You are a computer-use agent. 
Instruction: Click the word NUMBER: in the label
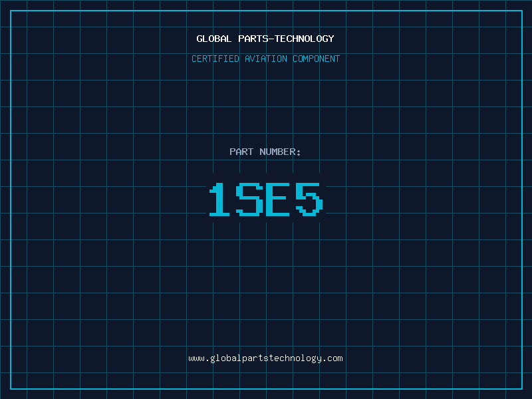[281, 152]
